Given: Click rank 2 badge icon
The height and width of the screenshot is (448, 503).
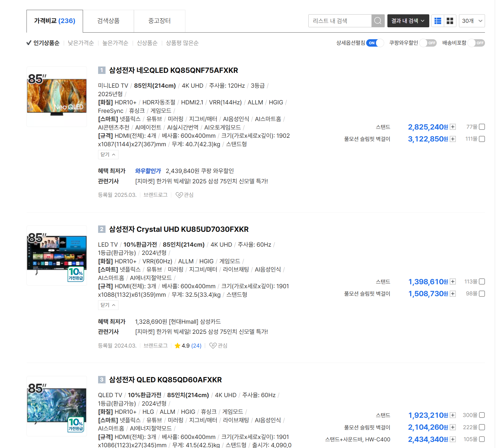Looking at the screenshot, I should pos(102,229).
